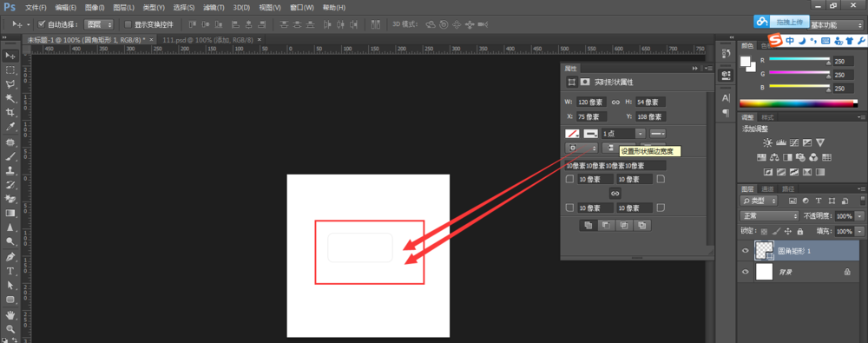
Task: Toggle the W and H link icon
Action: 615,102
